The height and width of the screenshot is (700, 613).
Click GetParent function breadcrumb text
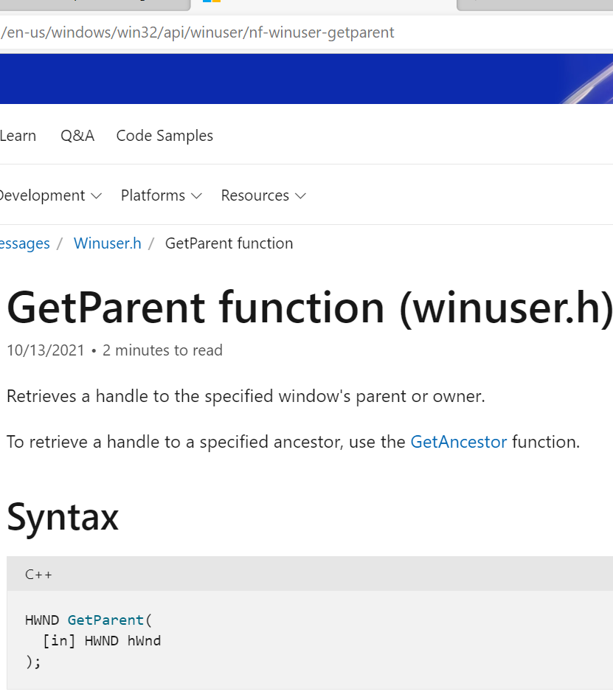pos(229,243)
